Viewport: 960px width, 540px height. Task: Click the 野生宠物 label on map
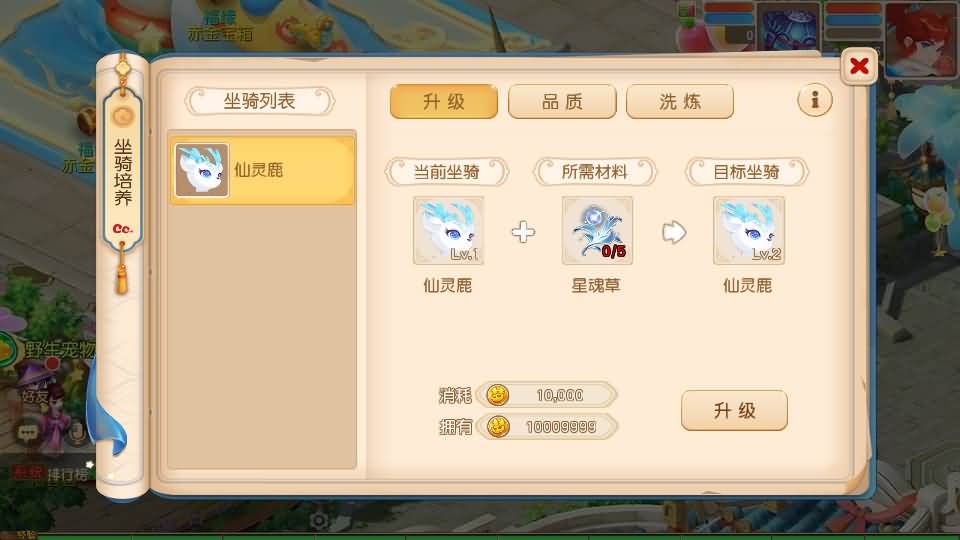click(x=58, y=350)
